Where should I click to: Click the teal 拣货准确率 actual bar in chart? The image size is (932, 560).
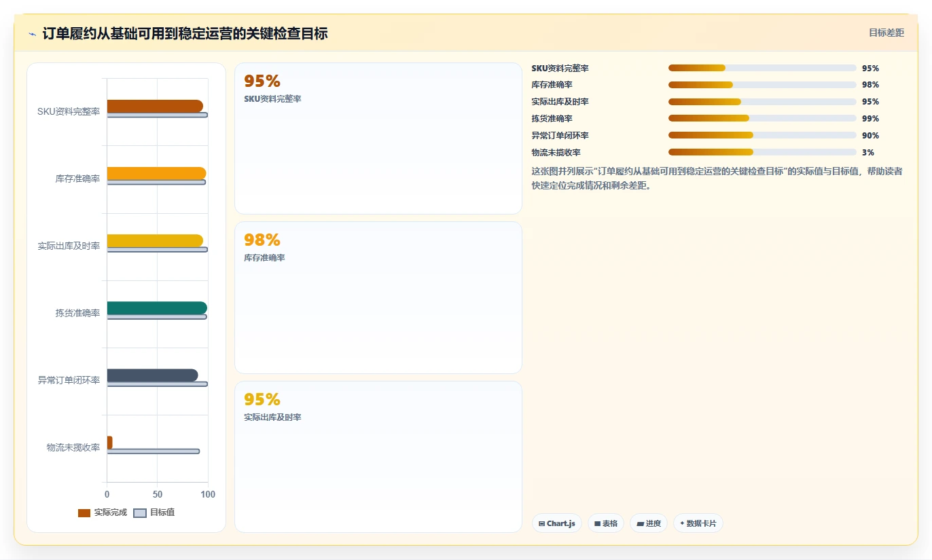pos(157,308)
